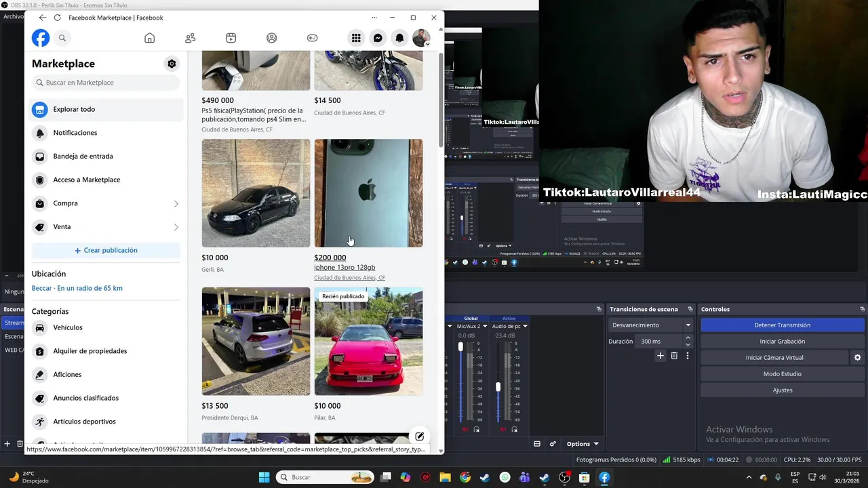Open OBS Ajustes button
This screenshot has height=488, width=868.
782,390
